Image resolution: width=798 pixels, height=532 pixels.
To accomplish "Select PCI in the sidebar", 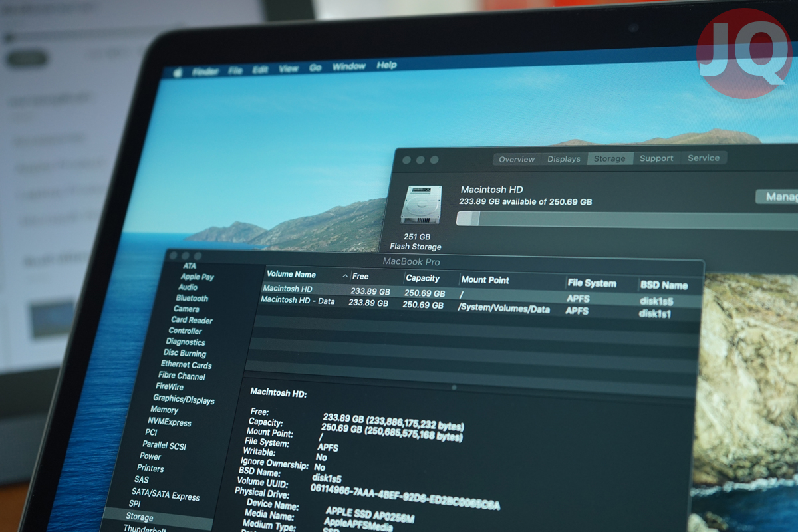I will [x=152, y=432].
